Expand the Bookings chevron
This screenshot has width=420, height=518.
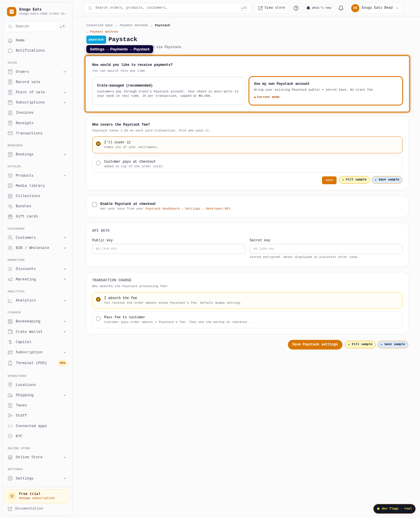[x=65, y=154]
